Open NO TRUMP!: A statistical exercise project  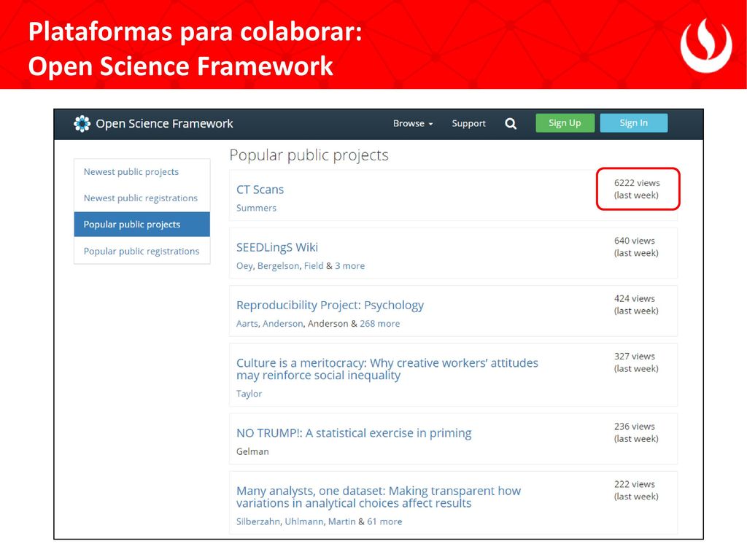coord(354,433)
